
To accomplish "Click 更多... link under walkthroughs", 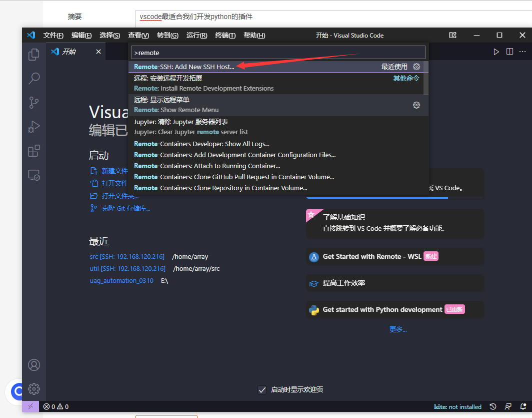I will point(398,329).
